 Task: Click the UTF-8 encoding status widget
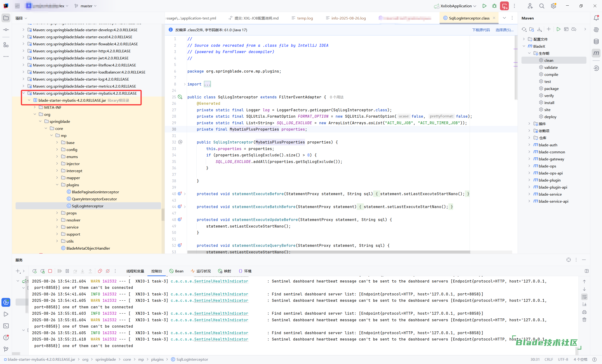click(563, 359)
